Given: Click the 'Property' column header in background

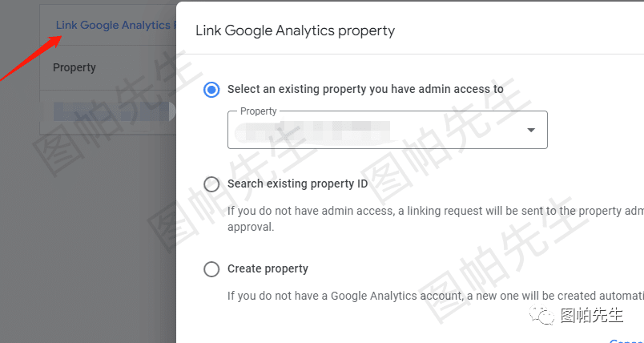Looking at the screenshot, I should (74, 67).
